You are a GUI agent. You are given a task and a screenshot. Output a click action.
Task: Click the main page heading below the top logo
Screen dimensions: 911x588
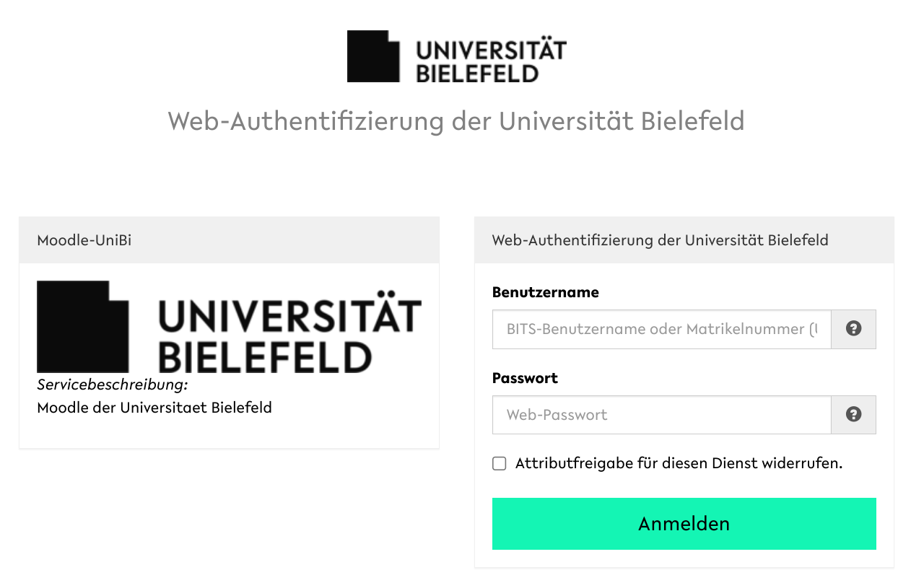click(x=455, y=120)
